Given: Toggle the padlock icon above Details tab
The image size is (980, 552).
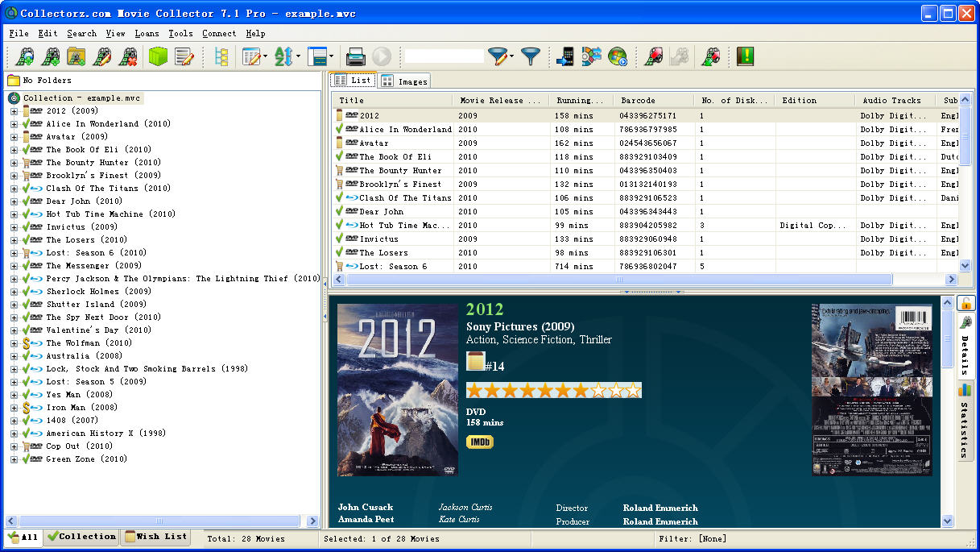Looking at the screenshot, I should [x=965, y=303].
